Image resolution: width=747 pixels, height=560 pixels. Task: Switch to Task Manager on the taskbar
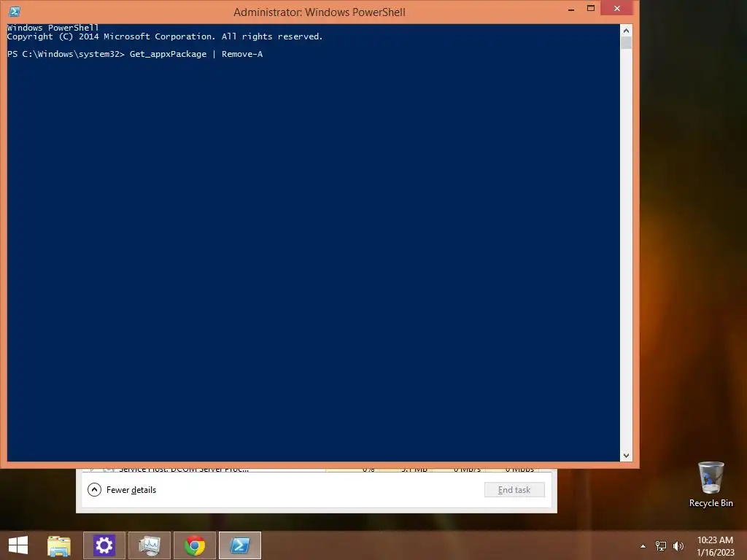[150, 545]
